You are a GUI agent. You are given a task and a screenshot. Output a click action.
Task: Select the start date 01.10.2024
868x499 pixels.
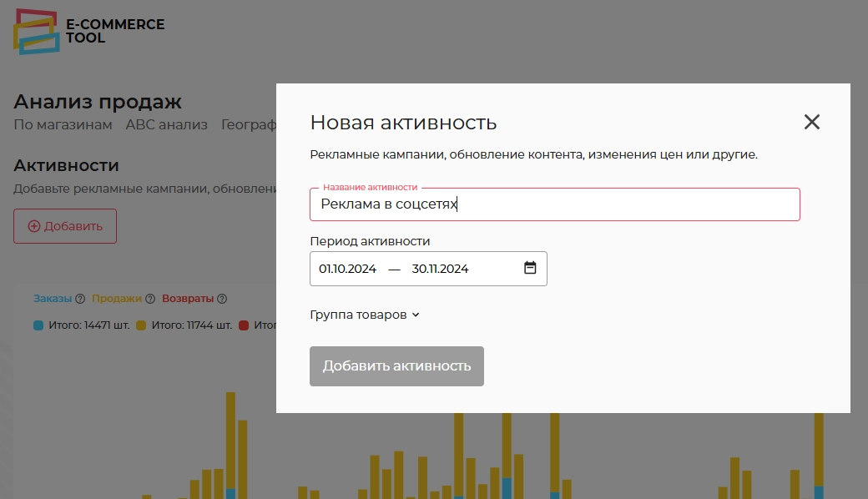pyautogui.click(x=348, y=269)
